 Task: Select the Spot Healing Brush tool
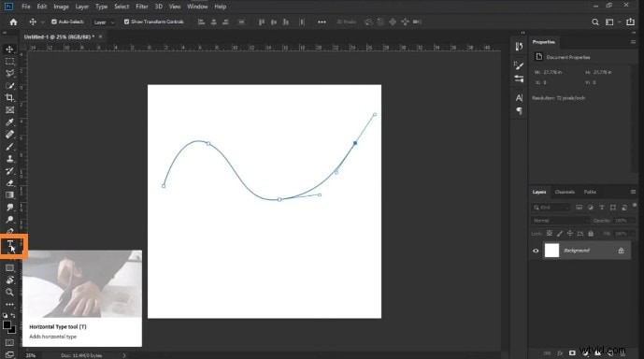pos(9,135)
